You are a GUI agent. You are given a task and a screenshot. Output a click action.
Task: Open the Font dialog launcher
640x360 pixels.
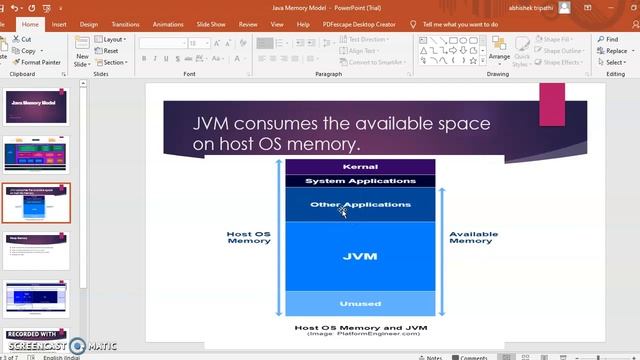[x=249, y=74]
